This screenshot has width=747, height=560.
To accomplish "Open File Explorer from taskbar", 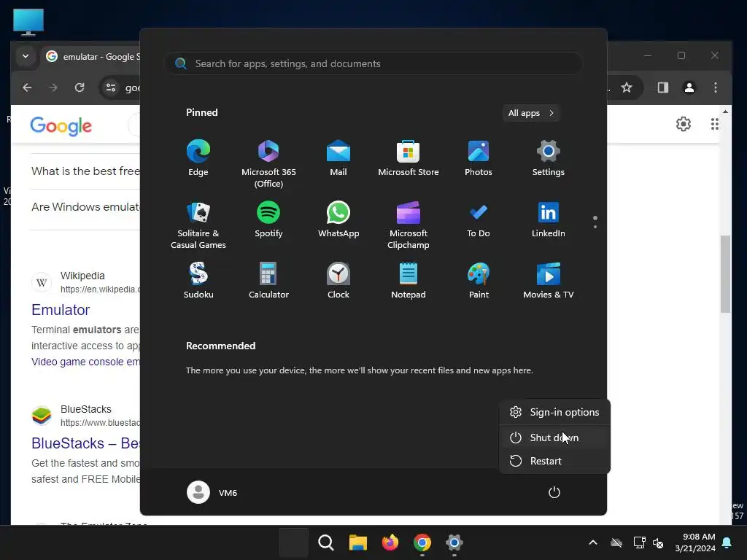I will coord(357,542).
